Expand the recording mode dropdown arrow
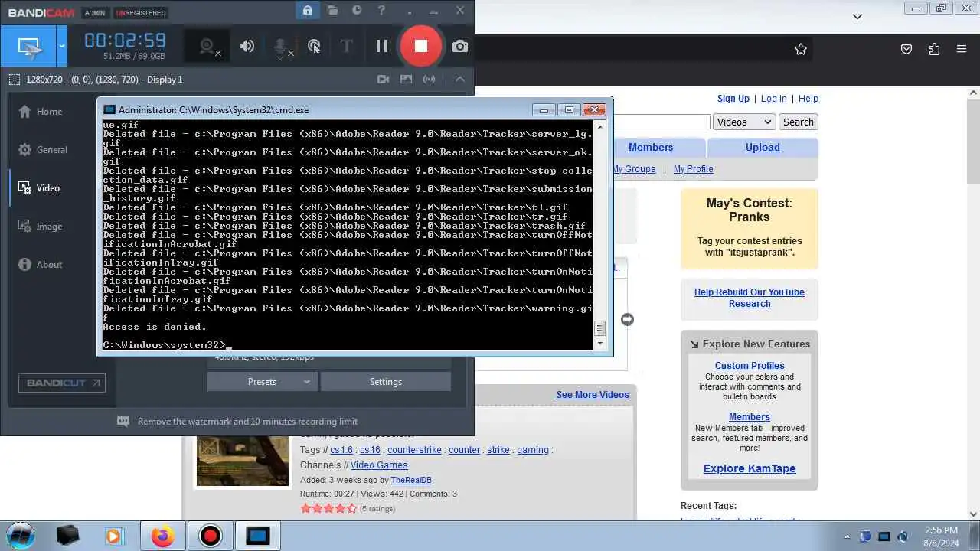Viewport: 980px width, 551px height. click(x=62, y=47)
